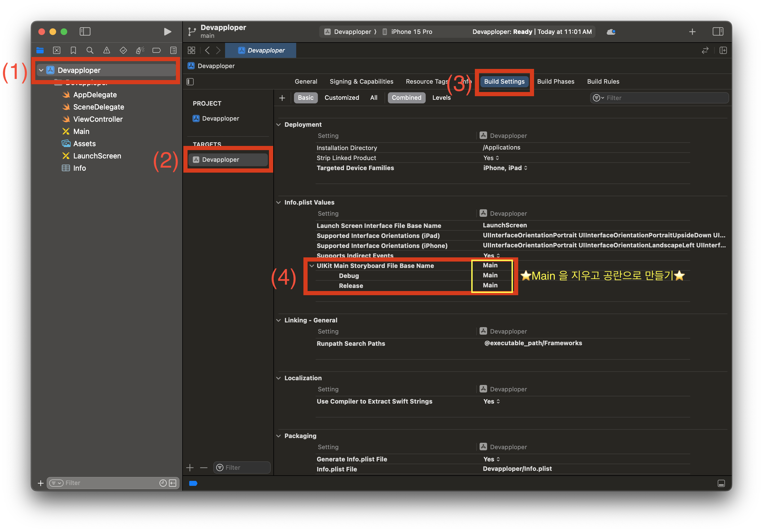Collapse the Localization section

pyautogui.click(x=278, y=378)
